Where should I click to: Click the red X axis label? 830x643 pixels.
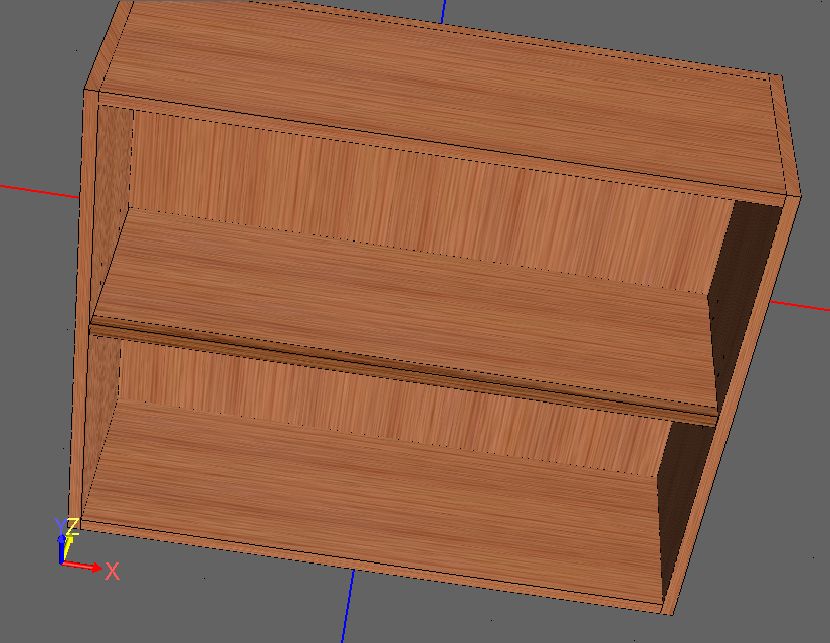(112, 572)
